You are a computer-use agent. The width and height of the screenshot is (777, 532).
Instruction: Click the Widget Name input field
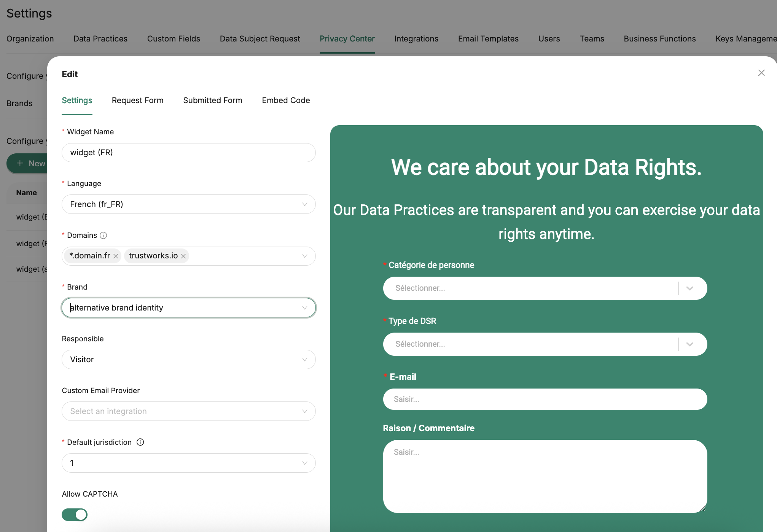(188, 153)
